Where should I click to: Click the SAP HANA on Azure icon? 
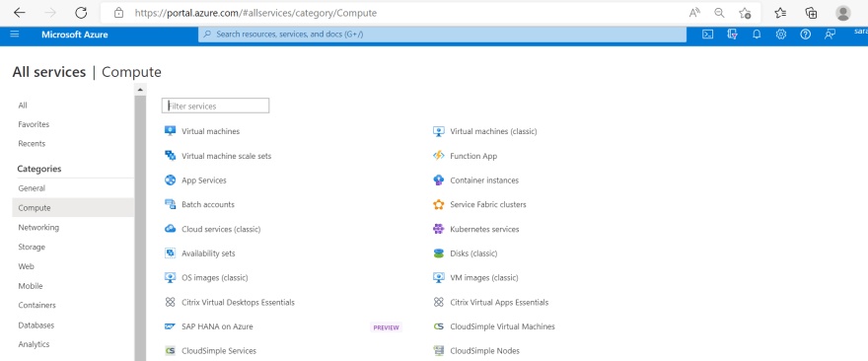(170, 326)
